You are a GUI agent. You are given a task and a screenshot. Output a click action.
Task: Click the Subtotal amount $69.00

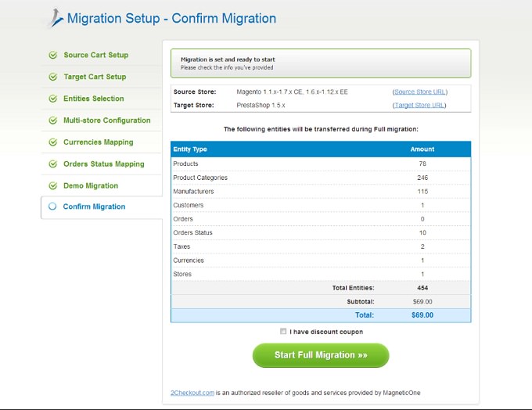tap(422, 301)
